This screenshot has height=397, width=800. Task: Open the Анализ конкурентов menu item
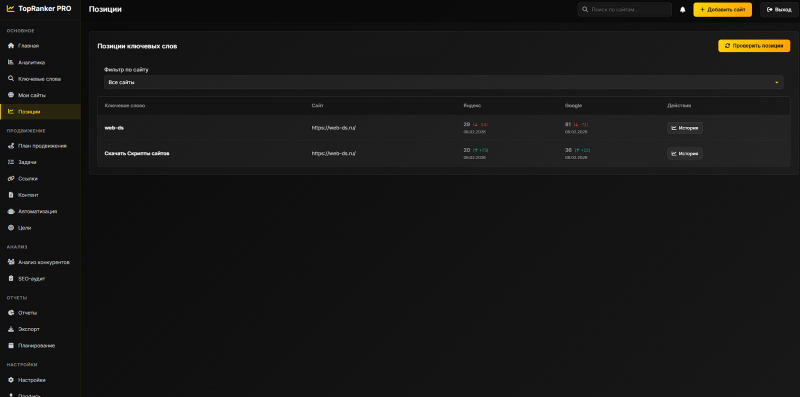coord(40,262)
